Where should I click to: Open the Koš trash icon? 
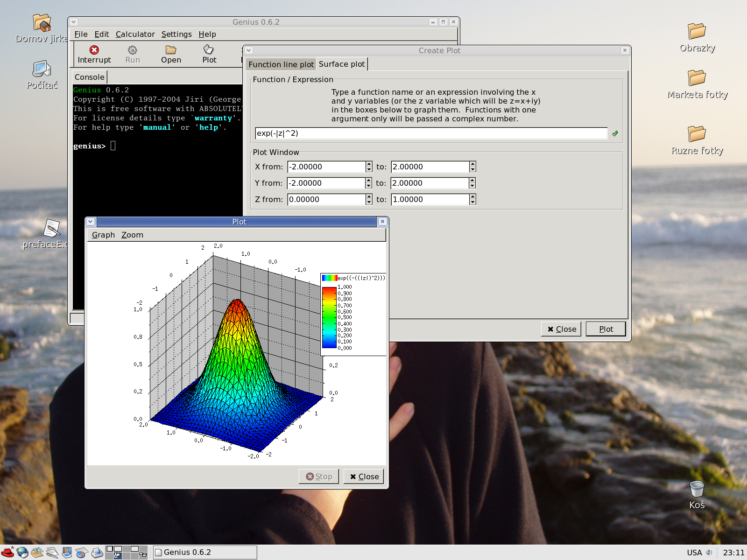point(697,489)
